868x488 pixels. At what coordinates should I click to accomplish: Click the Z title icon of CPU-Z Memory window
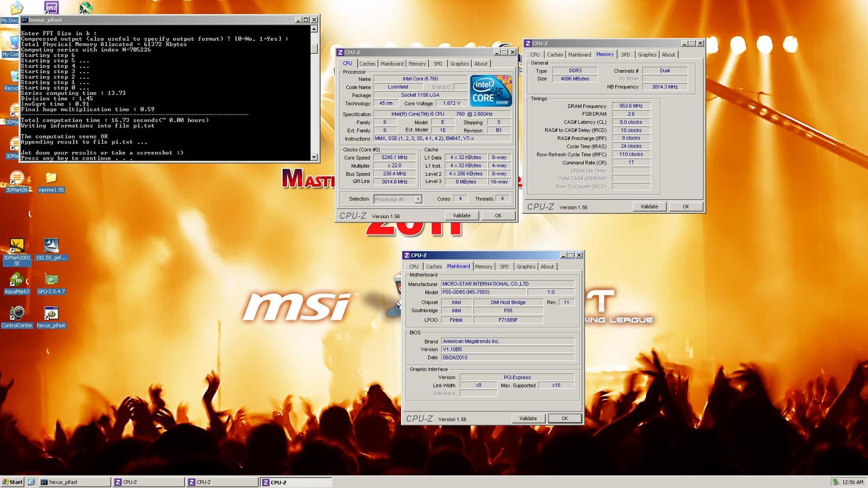point(528,43)
